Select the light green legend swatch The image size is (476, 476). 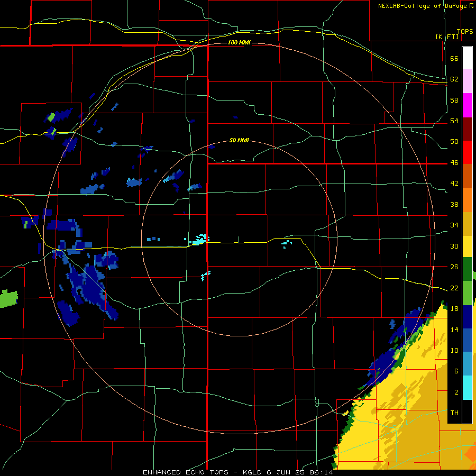467,293
